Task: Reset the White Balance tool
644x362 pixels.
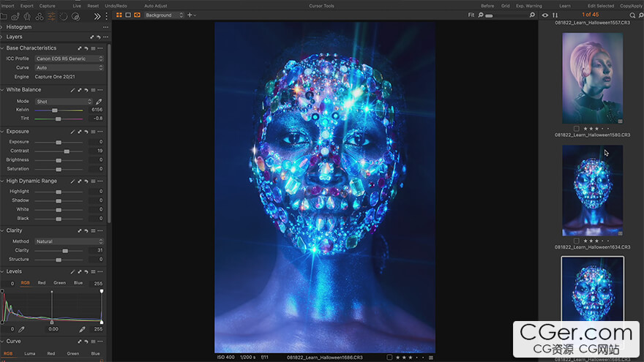Action: [x=86, y=90]
